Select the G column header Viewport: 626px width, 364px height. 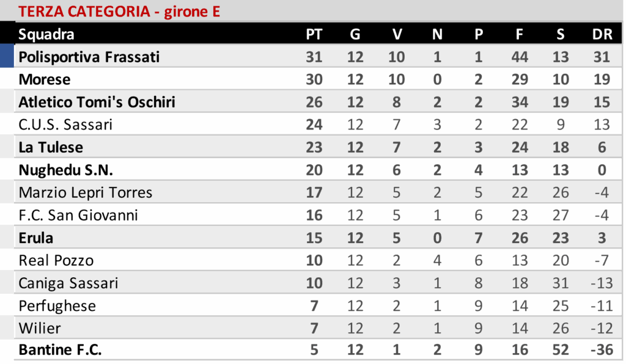pyautogui.click(x=355, y=34)
